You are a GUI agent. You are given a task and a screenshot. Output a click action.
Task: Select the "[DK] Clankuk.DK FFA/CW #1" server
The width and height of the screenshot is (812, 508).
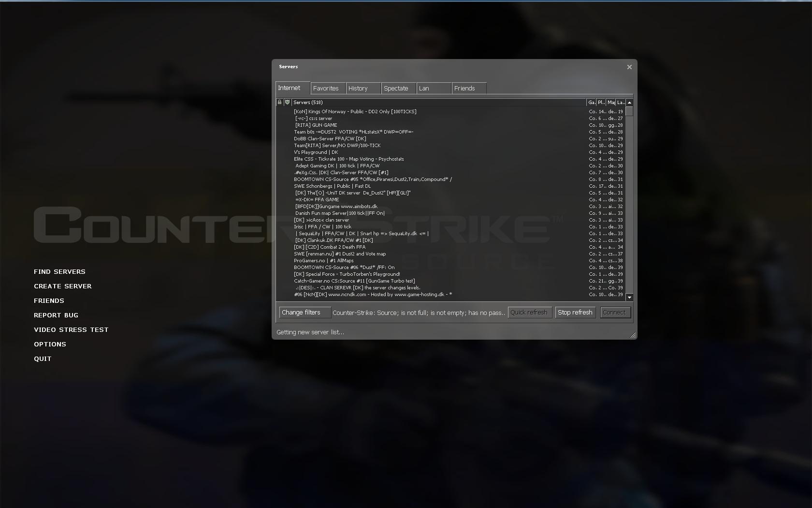tap(450, 240)
